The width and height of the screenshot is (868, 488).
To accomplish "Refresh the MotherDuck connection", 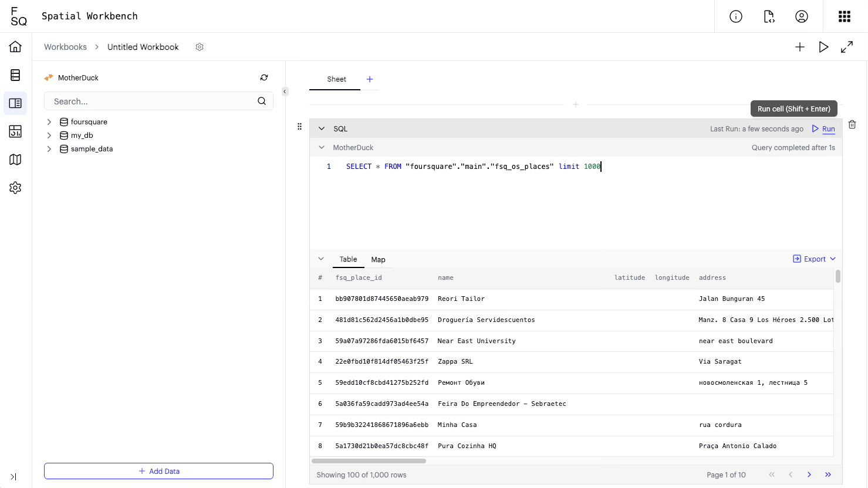I will 264,77.
